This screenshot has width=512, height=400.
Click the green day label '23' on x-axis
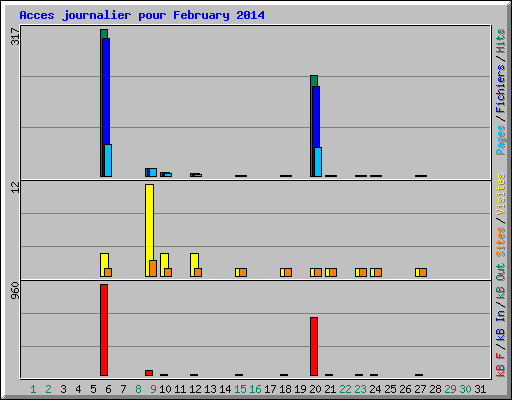360,389
